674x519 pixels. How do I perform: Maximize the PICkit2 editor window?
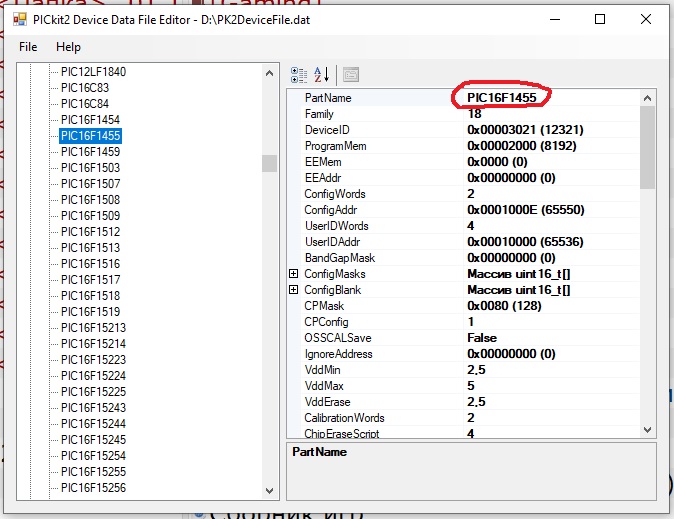[600, 19]
